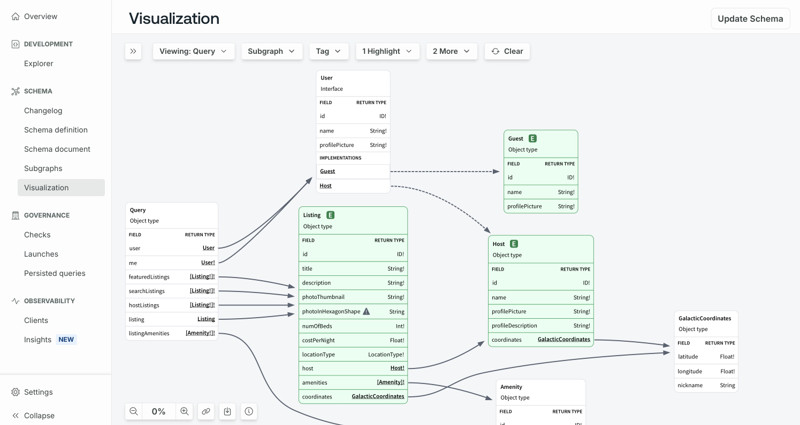The image size is (800, 425).
Task: Open Changelog in the sidebar
Action: (43, 111)
